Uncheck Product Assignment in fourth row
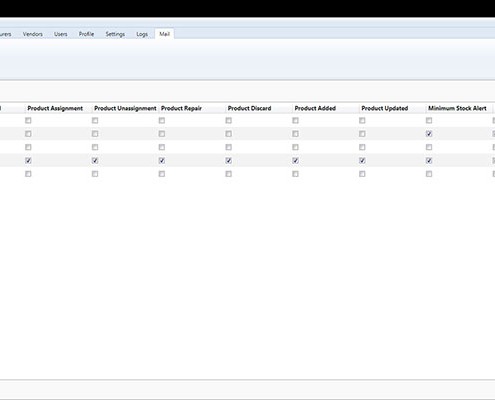This screenshot has width=495, height=400. coord(28,160)
